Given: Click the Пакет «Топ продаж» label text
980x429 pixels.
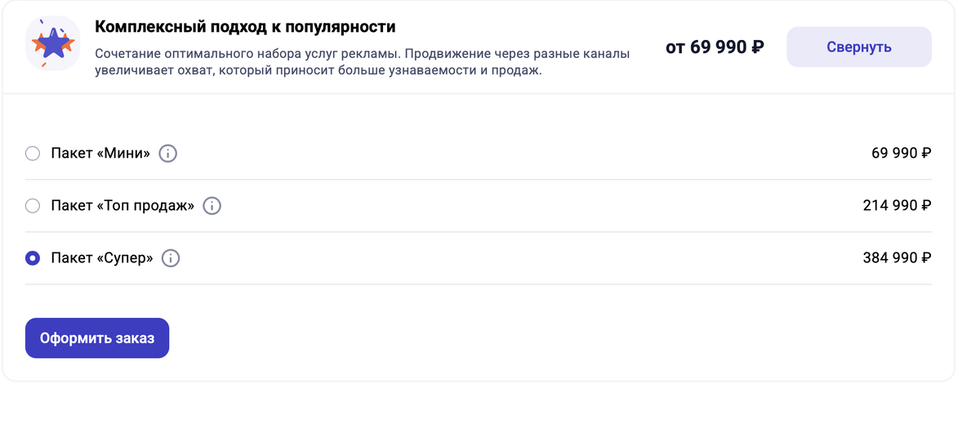Looking at the screenshot, I should 122,206.
